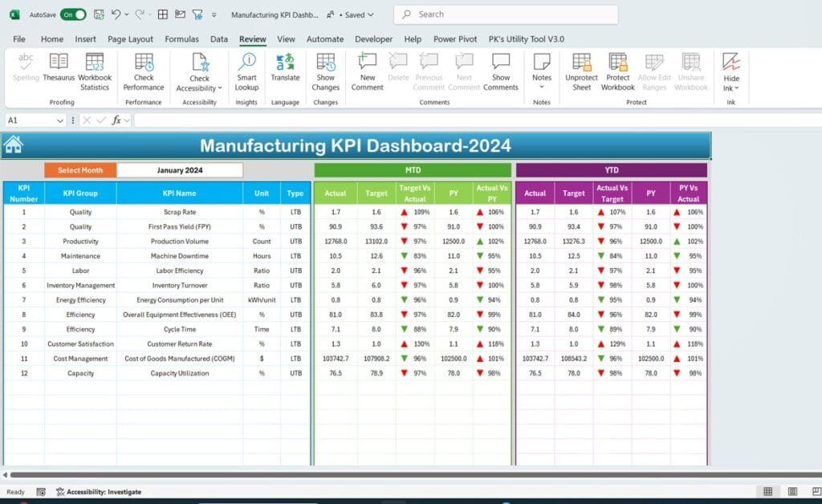Run Check Performance on the workbook
Image resolution: width=822 pixels, height=504 pixels.
[x=143, y=71]
